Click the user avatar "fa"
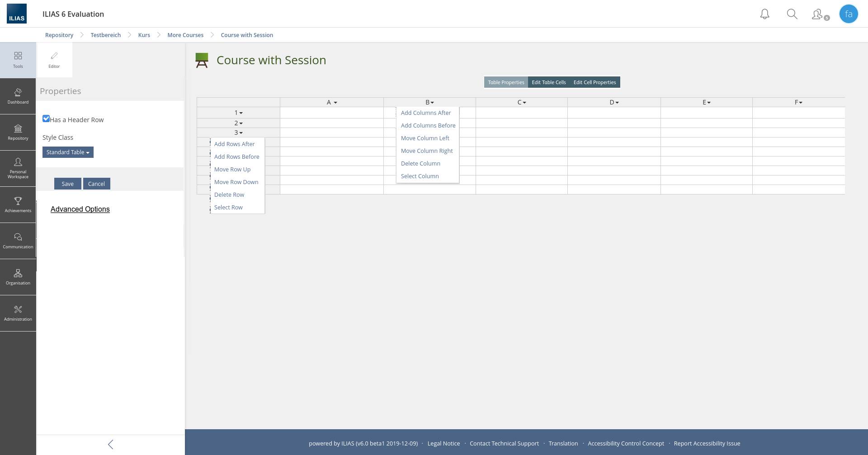The image size is (868, 455). 849,14
